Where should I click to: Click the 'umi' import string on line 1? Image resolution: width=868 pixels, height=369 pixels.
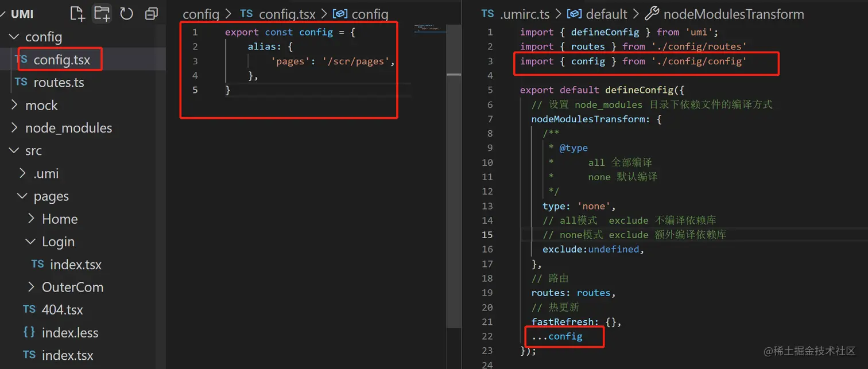[698, 32]
